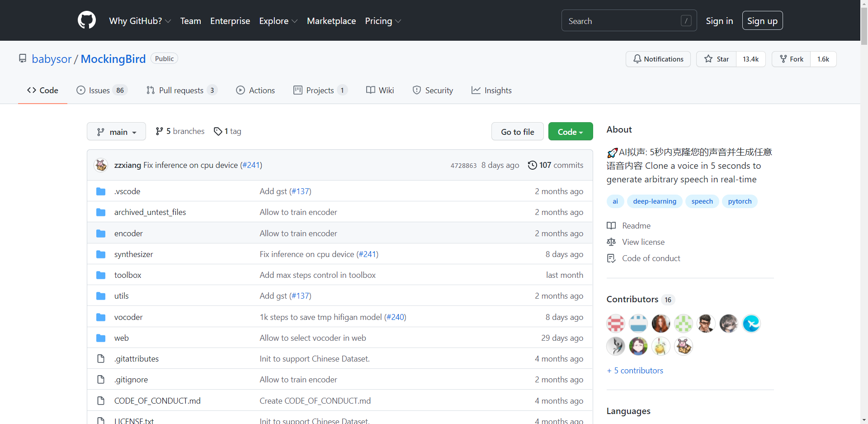Open Readme from the About section
Viewport: 868px width, 424px height.
629,226
